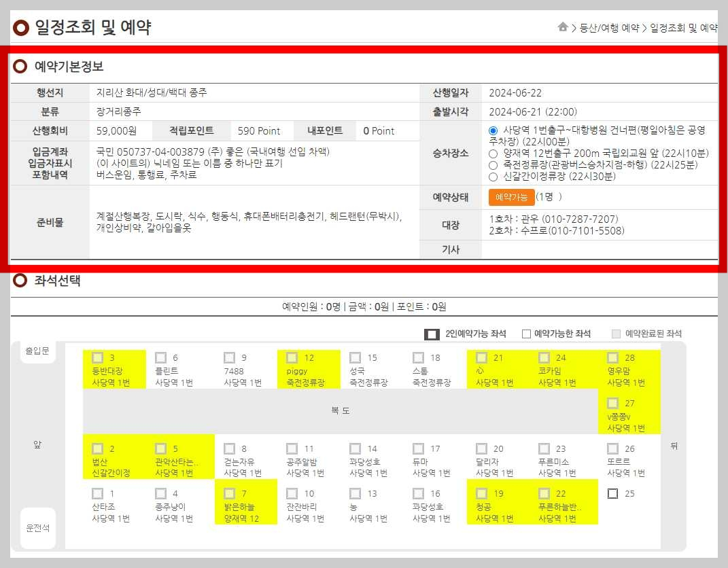This screenshot has width=728, height=568.
Task: Select the 양재역 12번출구 boarding radio button
Action: [493, 154]
